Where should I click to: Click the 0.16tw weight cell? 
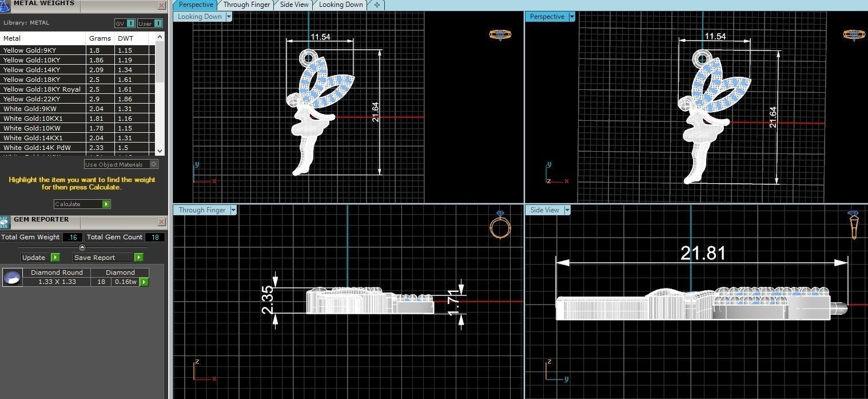click(x=125, y=282)
